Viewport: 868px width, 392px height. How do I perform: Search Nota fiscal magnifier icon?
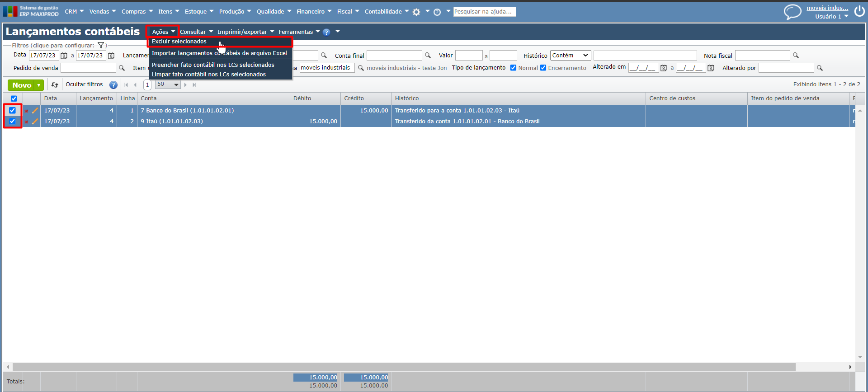(796, 56)
